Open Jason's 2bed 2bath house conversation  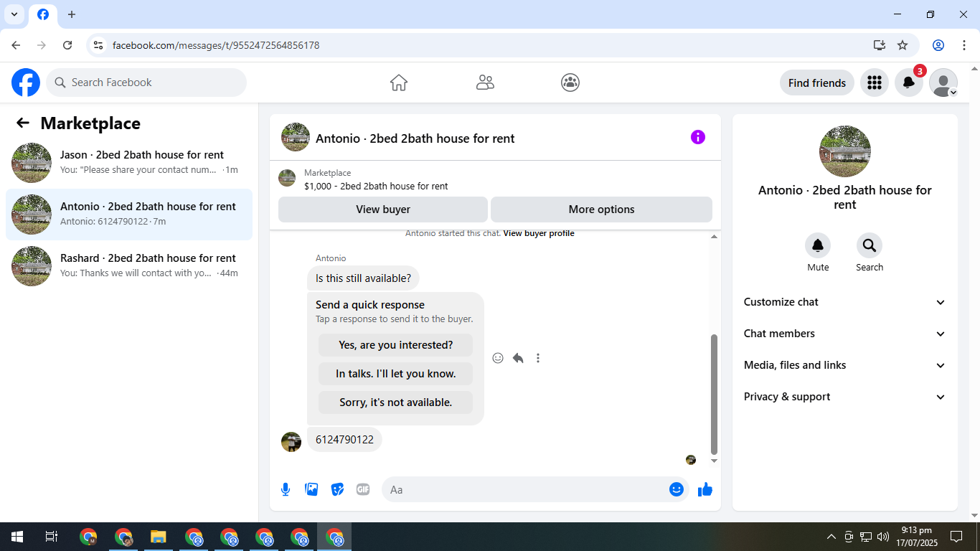tap(129, 163)
